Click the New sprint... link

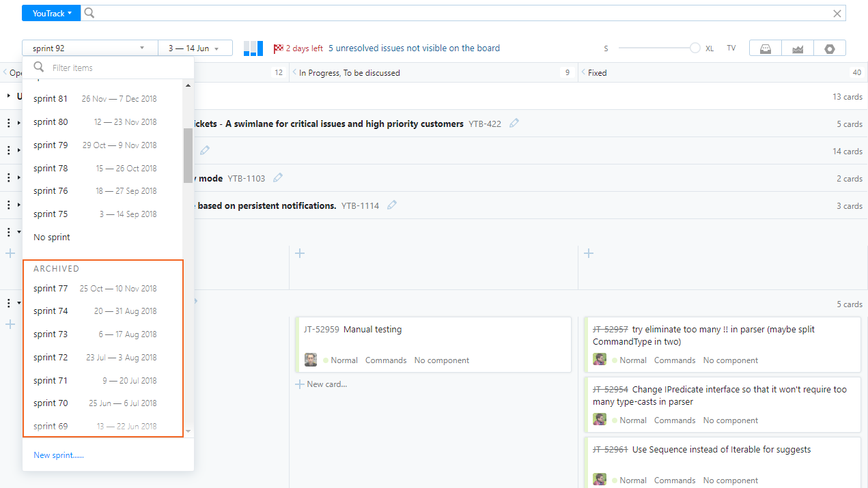coord(59,455)
